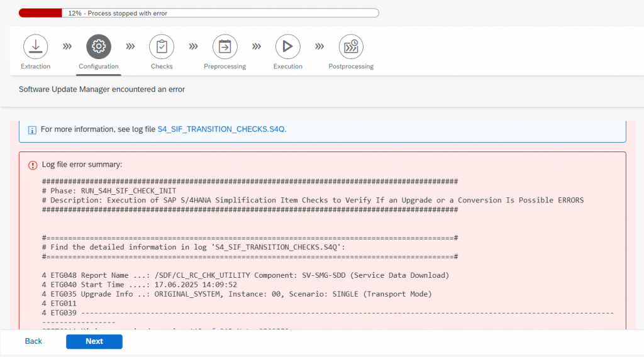This screenshot has width=644, height=357.
Task: Click the 12% progress bar
Action: tap(199, 13)
